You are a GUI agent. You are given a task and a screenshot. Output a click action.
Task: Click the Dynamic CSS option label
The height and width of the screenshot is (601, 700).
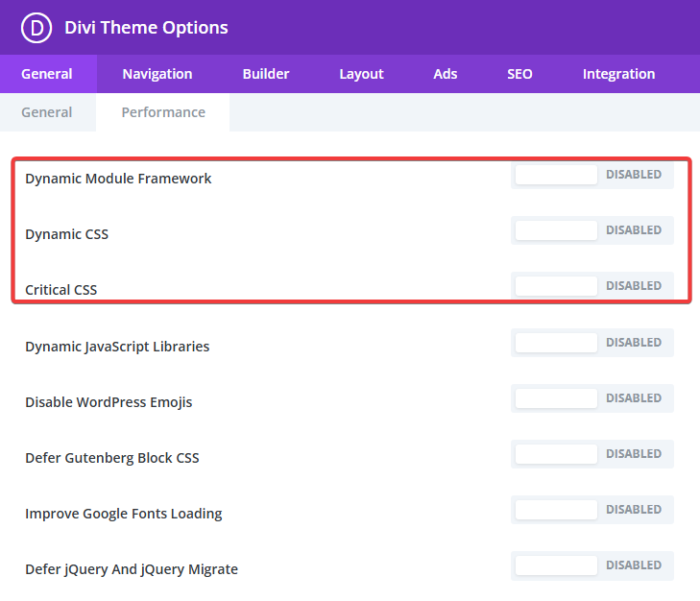(67, 234)
